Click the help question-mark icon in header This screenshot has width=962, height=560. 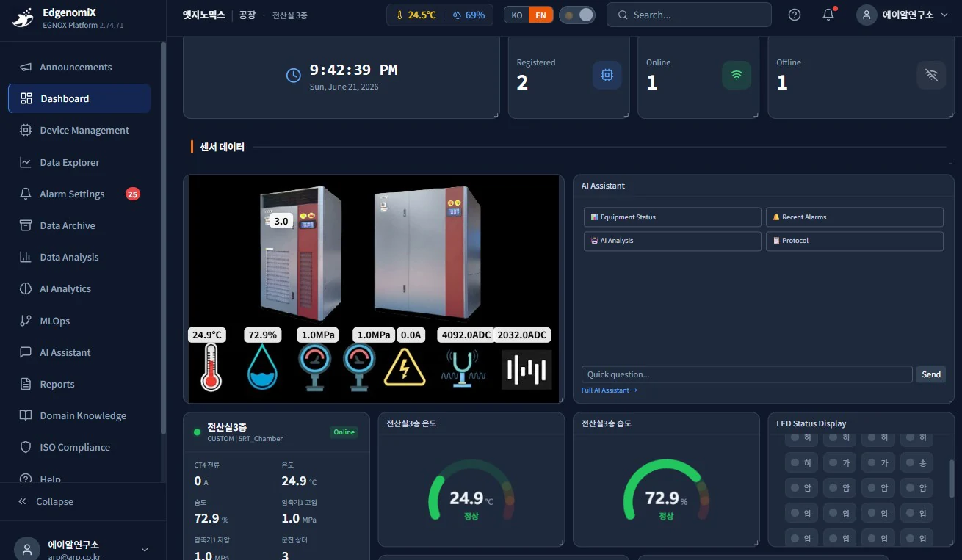click(795, 15)
